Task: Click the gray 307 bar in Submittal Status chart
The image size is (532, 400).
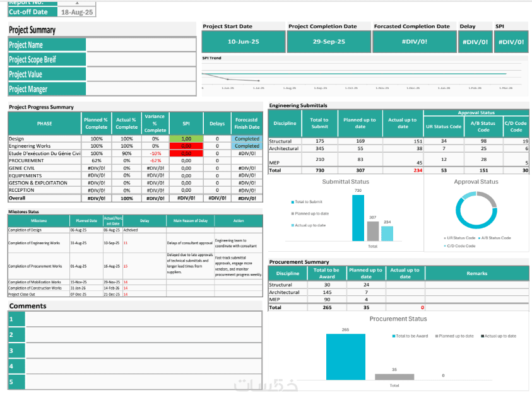Action: pyautogui.click(x=373, y=231)
